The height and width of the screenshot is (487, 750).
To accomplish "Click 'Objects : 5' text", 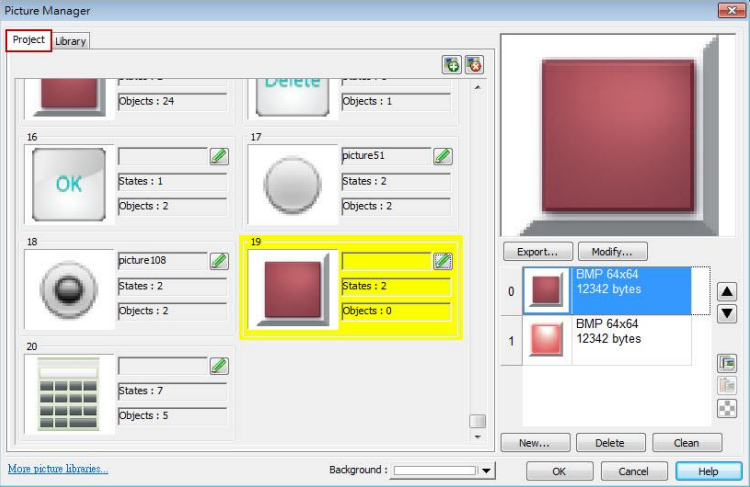I will coord(143,416).
